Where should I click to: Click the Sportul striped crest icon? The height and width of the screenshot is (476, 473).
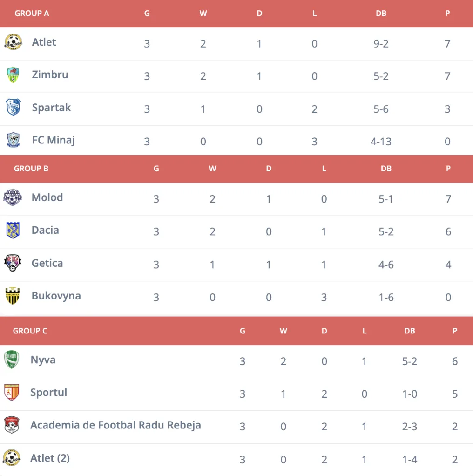click(x=12, y=393)
